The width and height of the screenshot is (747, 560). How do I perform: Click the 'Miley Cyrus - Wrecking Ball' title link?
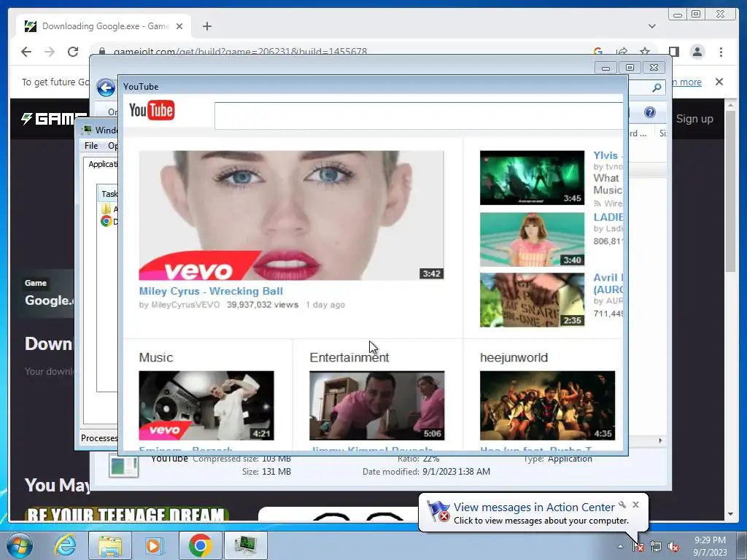coord(211,291)
